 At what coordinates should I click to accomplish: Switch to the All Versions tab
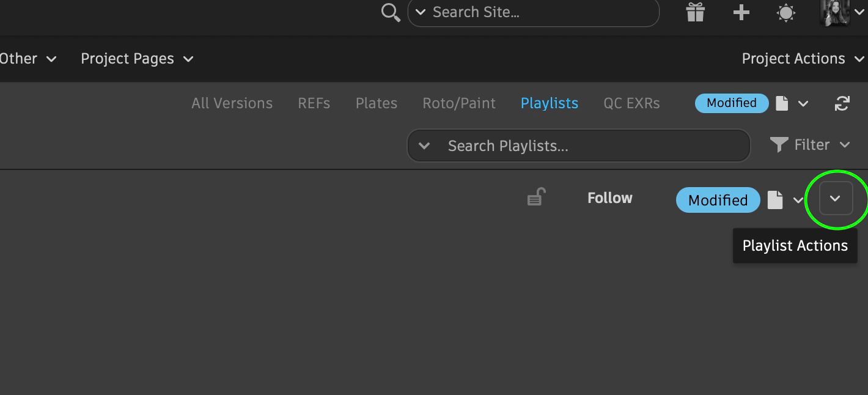tap(232, 103)
